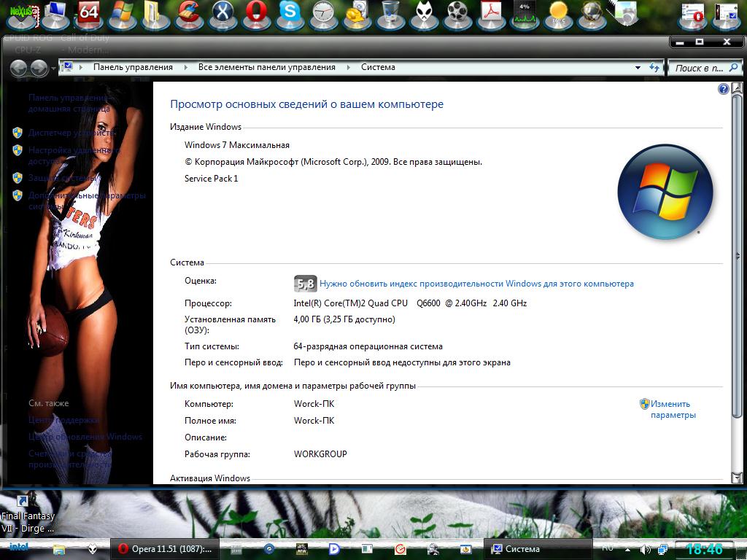The width and height of the screenshot is (747, 560).
Task: Click Изменить параметры link
Action: coord(673,409)
